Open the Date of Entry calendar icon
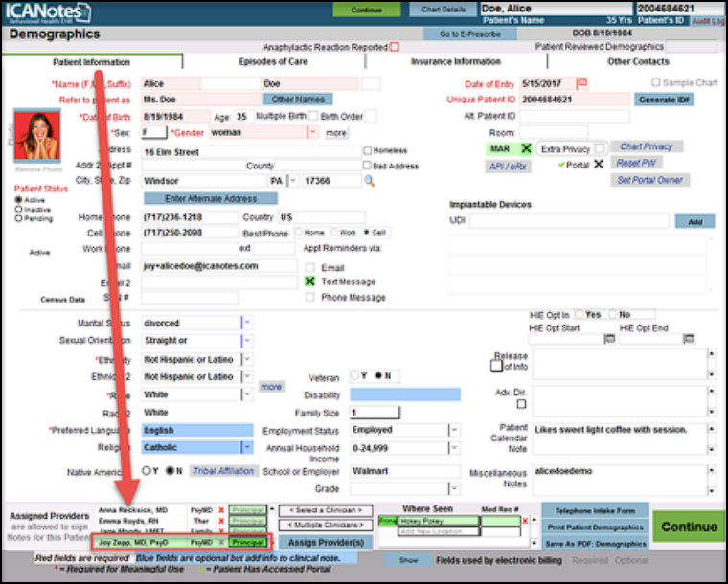Viewport: 728px width, 584px height. [x=582, y=83]
